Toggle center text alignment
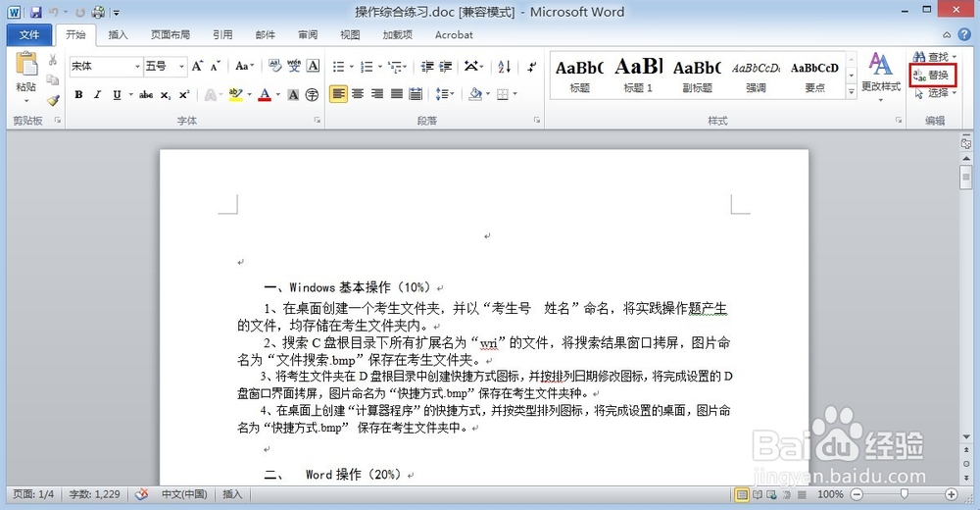 coord(358,94)
